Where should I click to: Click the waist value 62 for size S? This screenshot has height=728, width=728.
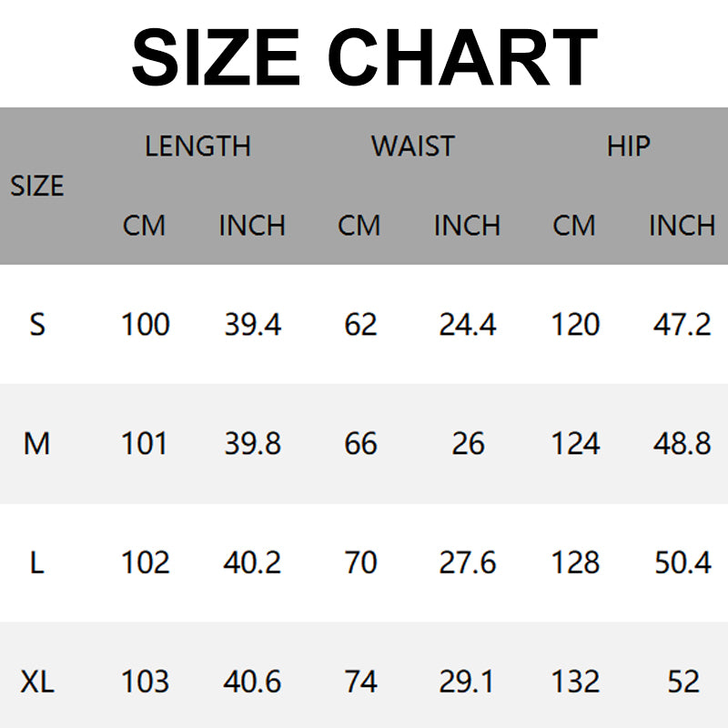point(360,324)
